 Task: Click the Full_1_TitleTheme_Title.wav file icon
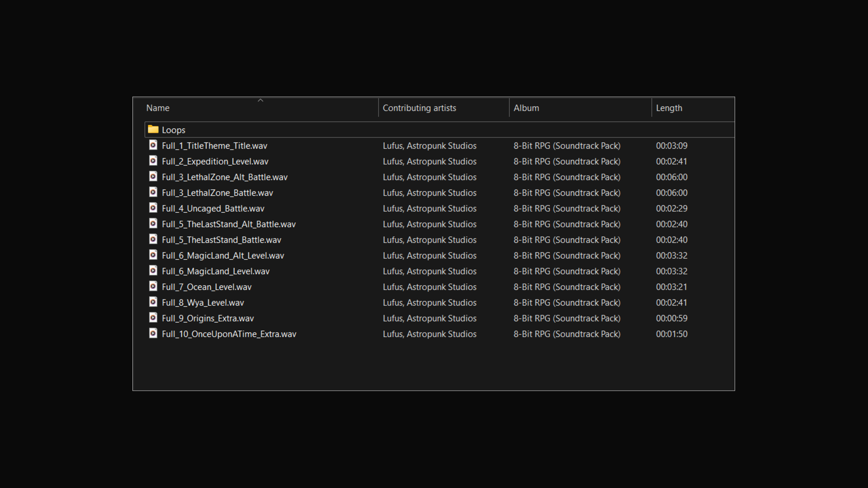(153, 145)
